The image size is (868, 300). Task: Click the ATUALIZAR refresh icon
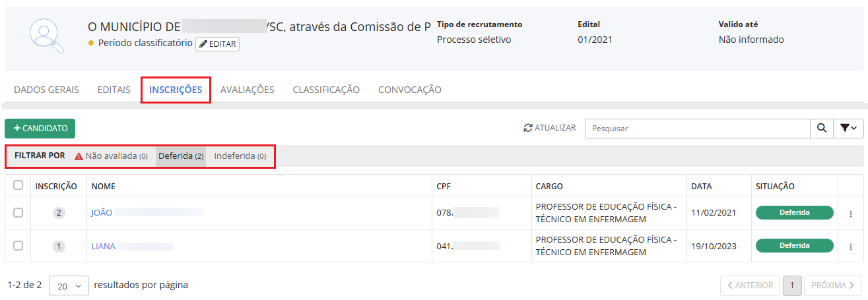coord(527,128)
